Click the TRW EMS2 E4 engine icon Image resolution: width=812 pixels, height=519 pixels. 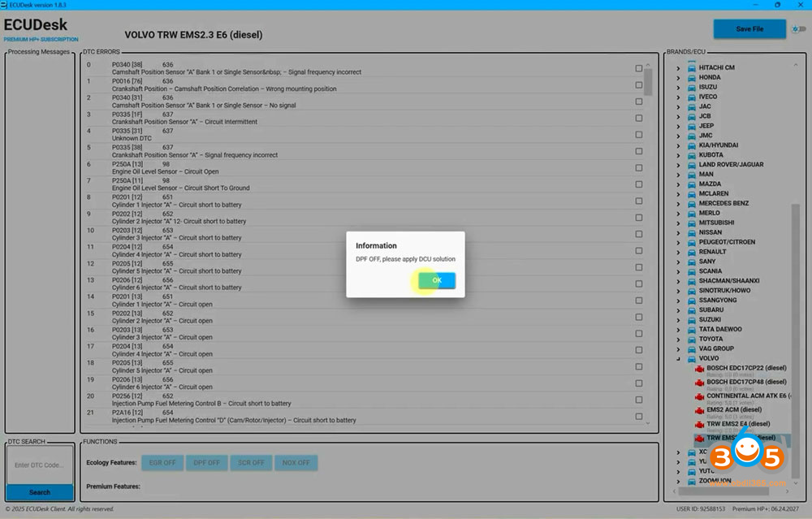tap(699, 424)
